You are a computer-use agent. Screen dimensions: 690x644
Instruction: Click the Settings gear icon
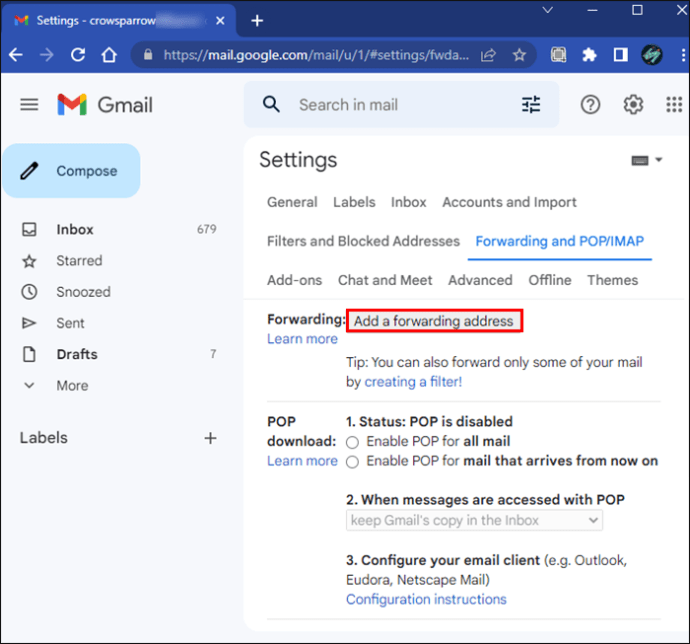tap(633, 105)
